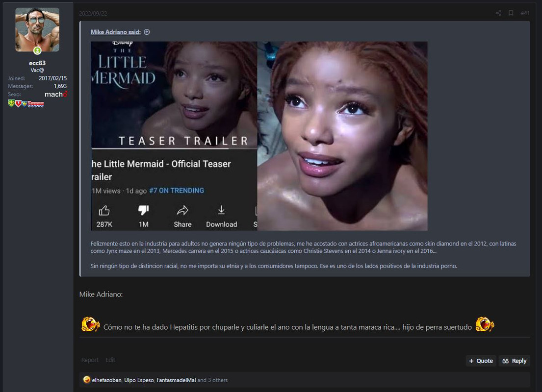
Task: Click the 'Mike Adriano:' text in the reply
Action: pyautogui.click(x=101, y=294)
